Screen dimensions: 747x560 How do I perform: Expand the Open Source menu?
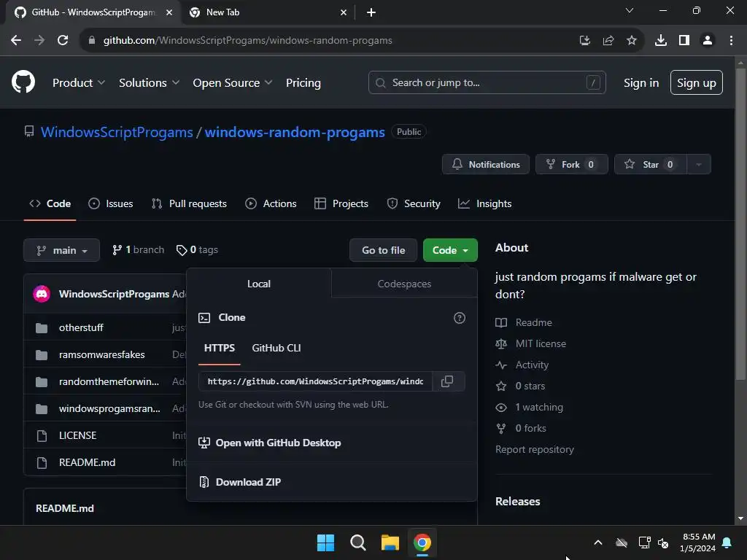(233, 83)
